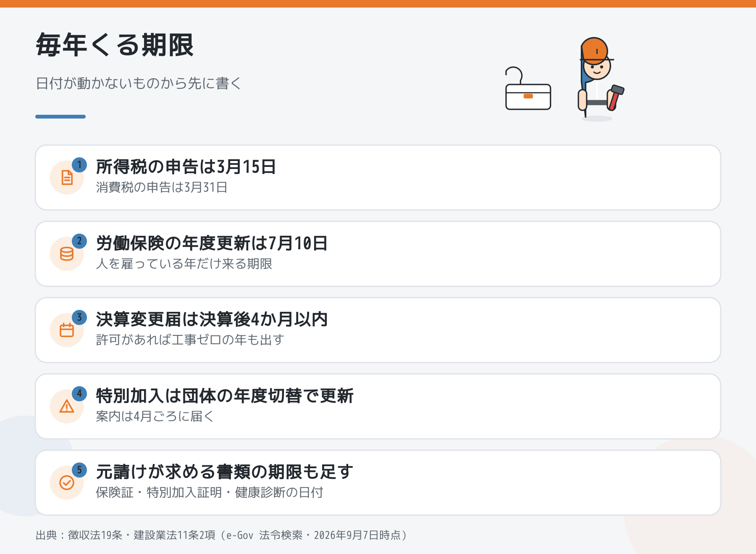Click the number 5 badge
The image size is (756, 554).
tap(79, 470)
